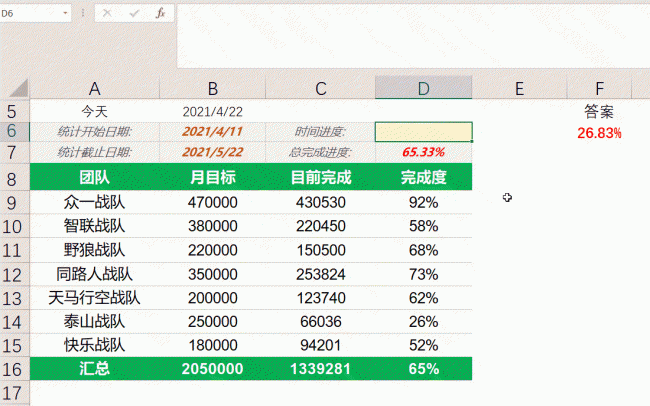Click total completed 1339281
This screenshot has width=650, height=406.
tap(320, 368)
